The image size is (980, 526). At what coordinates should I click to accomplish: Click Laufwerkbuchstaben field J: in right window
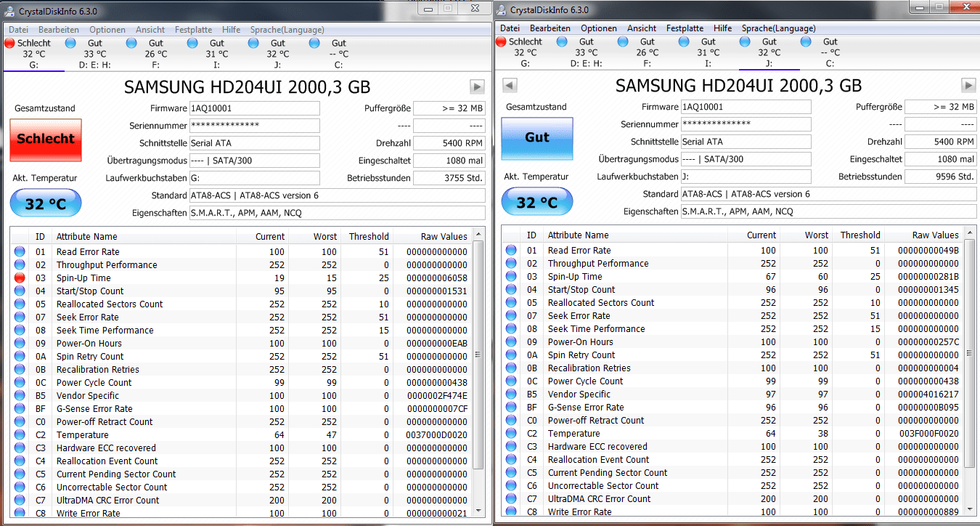(746, 177)
